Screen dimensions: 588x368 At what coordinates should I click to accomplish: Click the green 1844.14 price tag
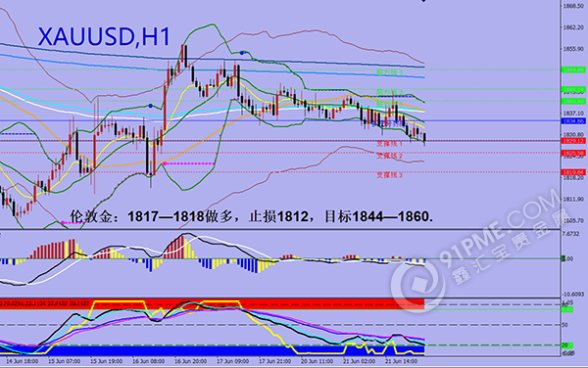coord(573,89)
